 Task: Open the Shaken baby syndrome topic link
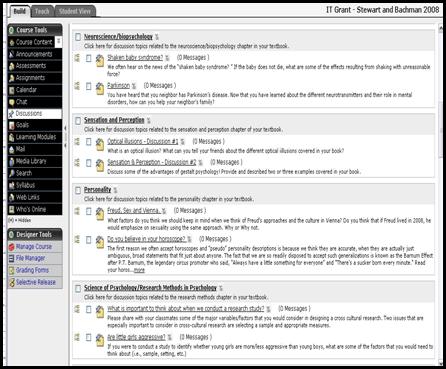tap(135, 58)
